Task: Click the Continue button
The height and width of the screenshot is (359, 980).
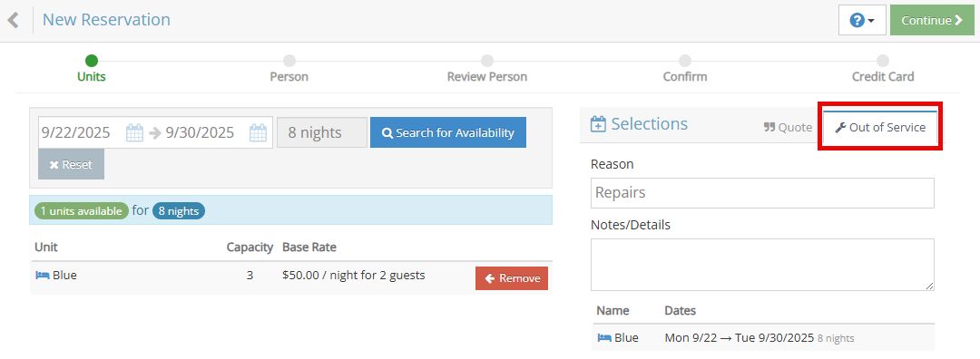Action: 932,20
